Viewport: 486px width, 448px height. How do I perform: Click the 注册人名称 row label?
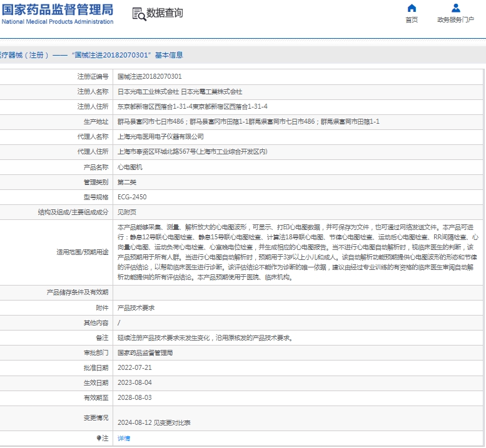point(93,92)
